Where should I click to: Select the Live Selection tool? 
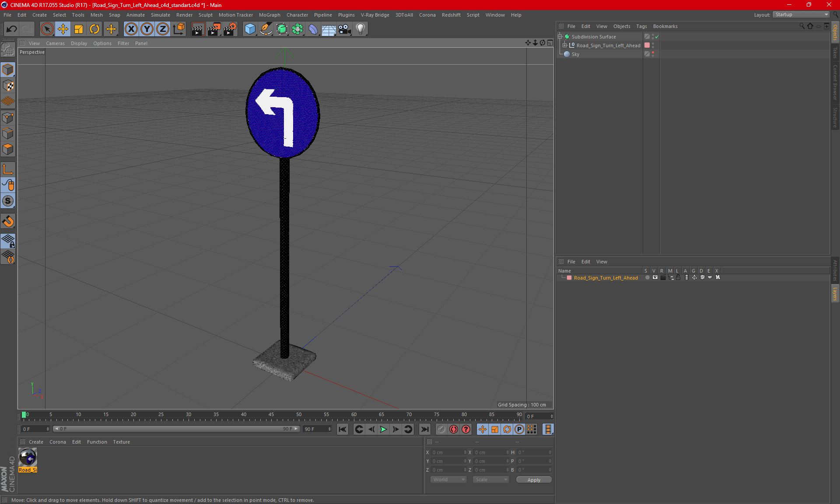tap(47, 29)
